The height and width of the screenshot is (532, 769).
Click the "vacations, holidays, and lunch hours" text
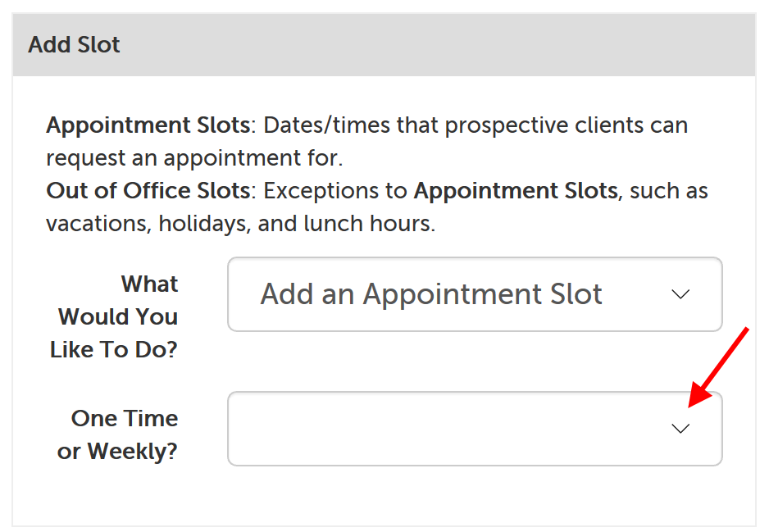click(x=240, y=224)
